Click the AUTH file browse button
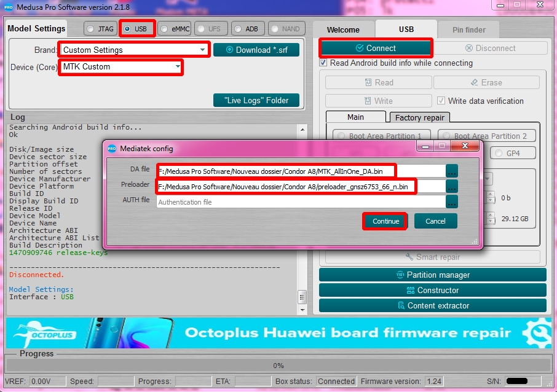557x392 pixels. click(x=452, y=202)
